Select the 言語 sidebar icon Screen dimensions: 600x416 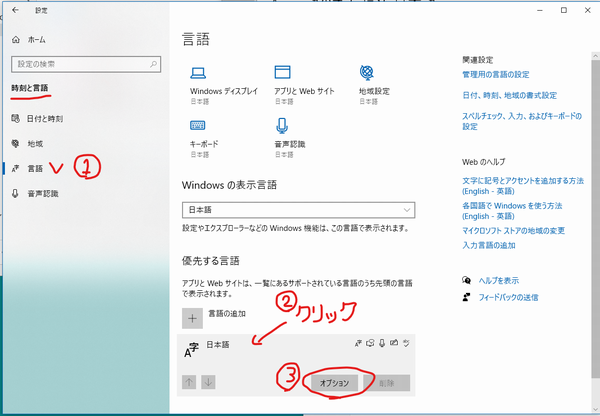pyautogui.click(x=15, y=168)
